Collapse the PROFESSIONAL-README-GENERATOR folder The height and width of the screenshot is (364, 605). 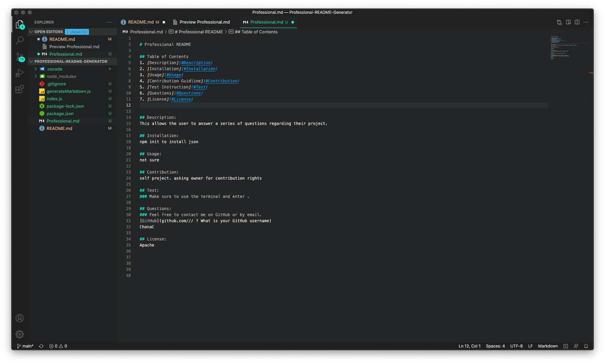coord(31,61)
